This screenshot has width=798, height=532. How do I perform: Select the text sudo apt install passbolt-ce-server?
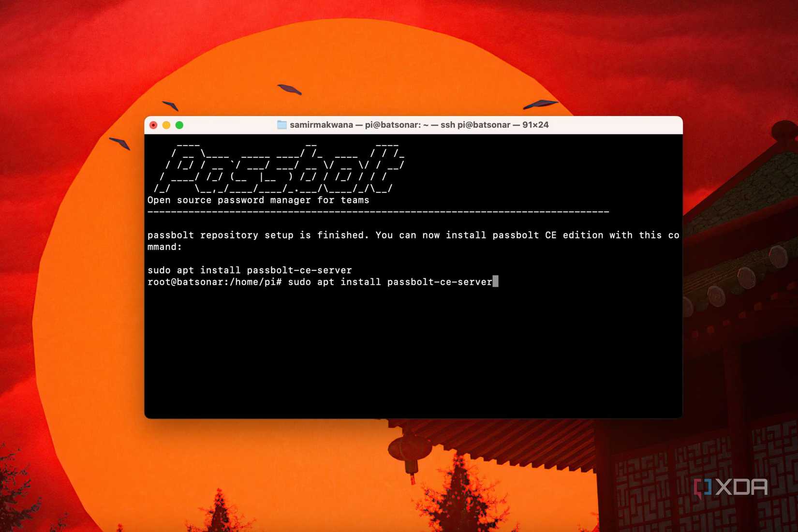tap(250, 270)
